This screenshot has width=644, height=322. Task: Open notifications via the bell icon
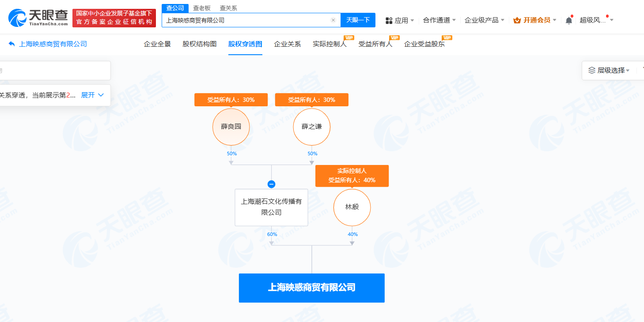coord(568,20)
